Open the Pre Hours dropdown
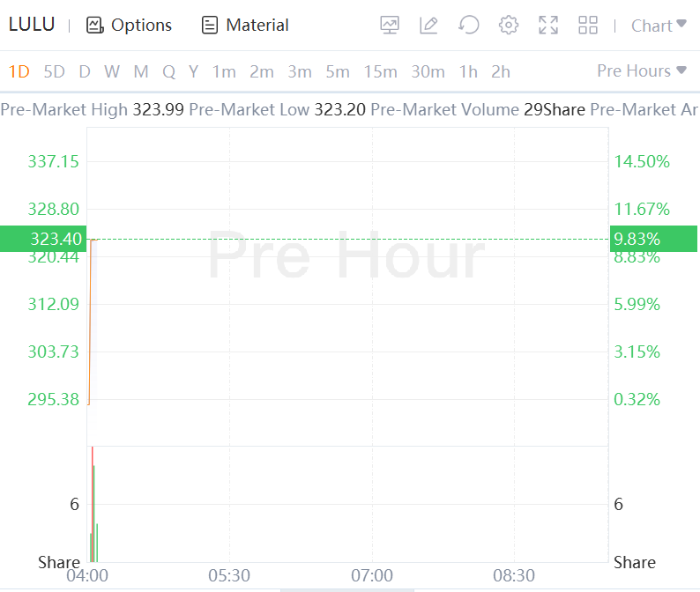 click(641, 71)
